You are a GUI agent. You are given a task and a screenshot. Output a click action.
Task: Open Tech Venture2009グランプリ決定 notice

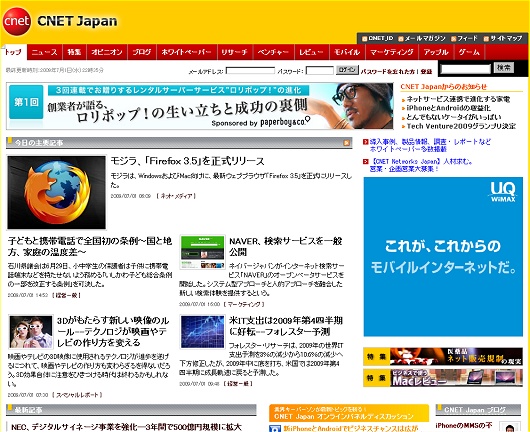coord(461,126)
